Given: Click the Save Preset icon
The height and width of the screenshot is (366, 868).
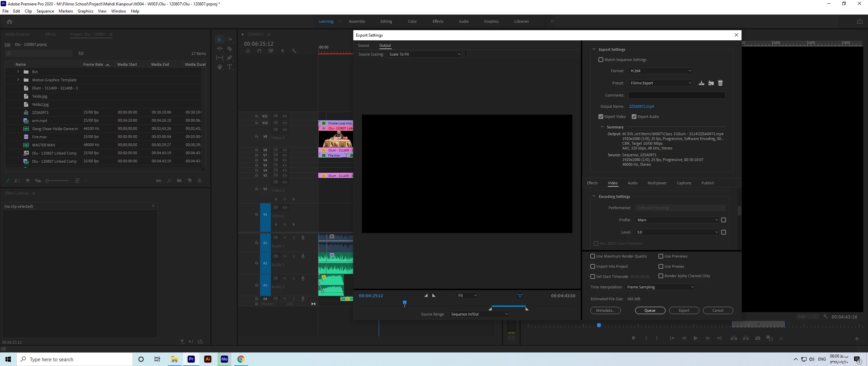Looking at the screenshot, I should 702,83.
